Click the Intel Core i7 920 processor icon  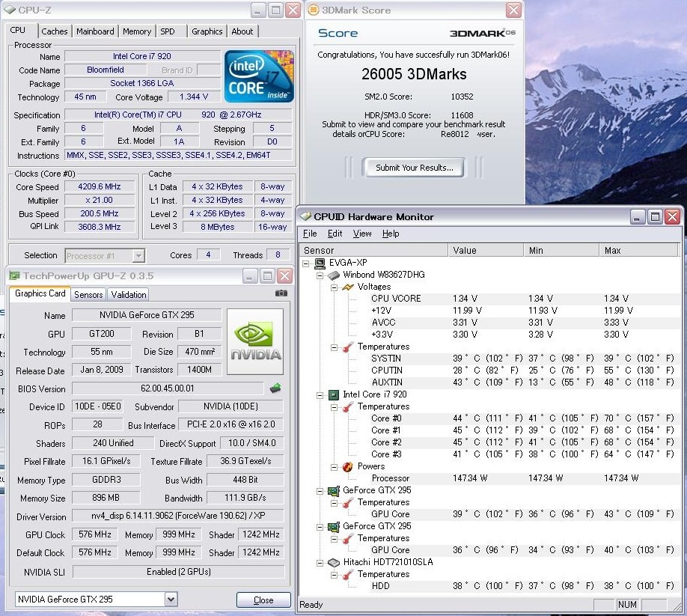tap(334, 394)
